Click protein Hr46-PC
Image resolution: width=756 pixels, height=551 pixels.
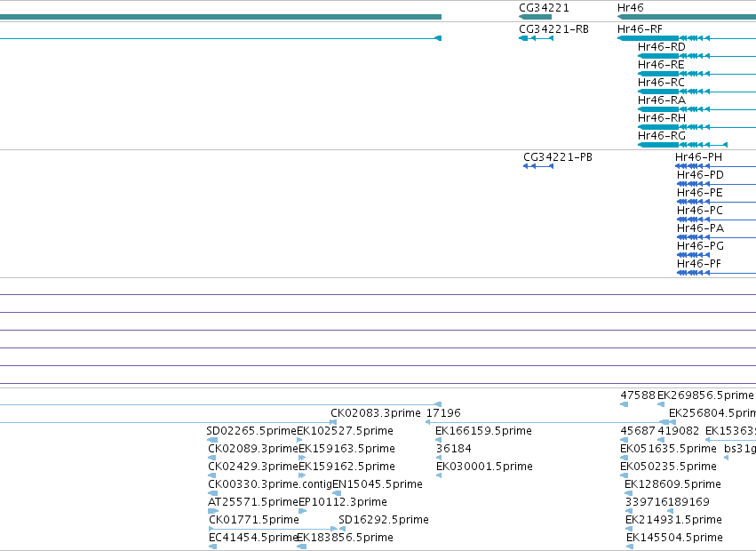(700, 211)
